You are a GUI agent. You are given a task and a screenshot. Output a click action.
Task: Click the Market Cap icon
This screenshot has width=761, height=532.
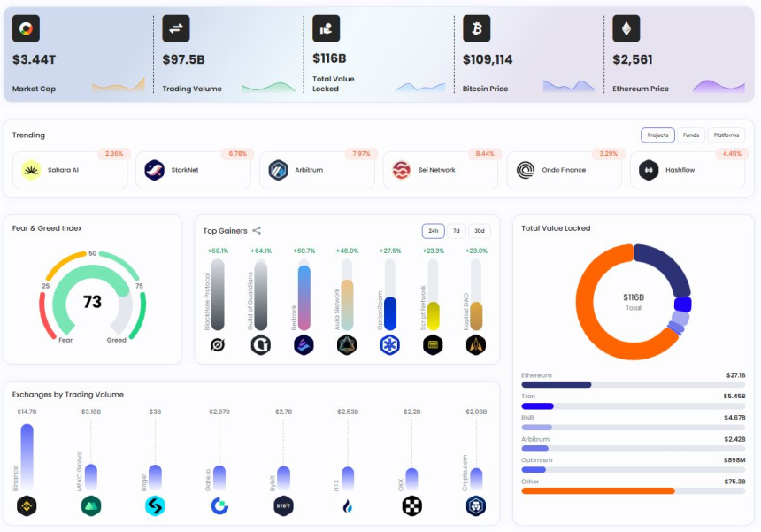point(26,28)
